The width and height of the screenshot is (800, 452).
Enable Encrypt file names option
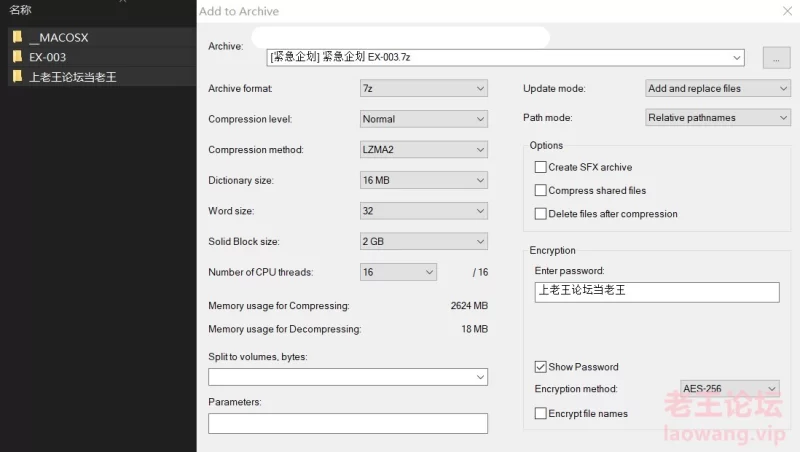coord(541,414)
